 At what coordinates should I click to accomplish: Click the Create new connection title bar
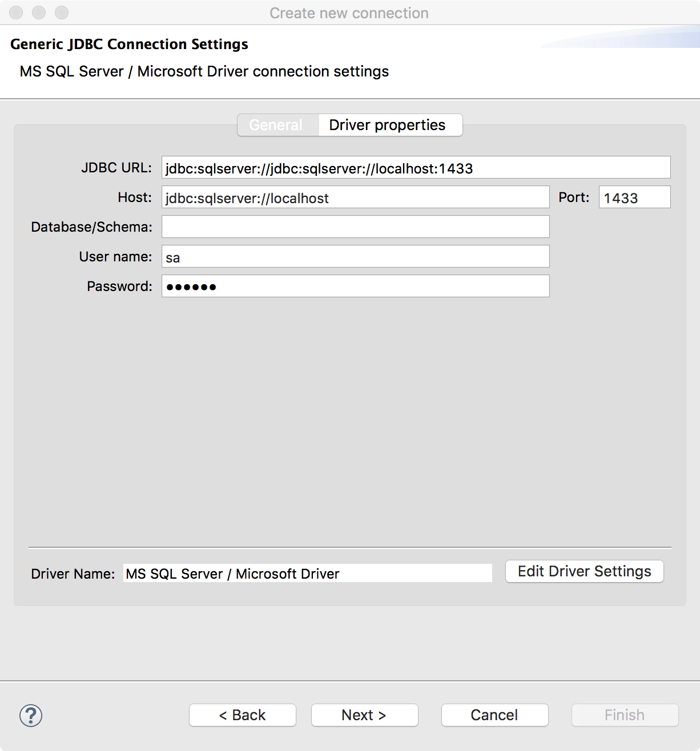pos(349,13)
